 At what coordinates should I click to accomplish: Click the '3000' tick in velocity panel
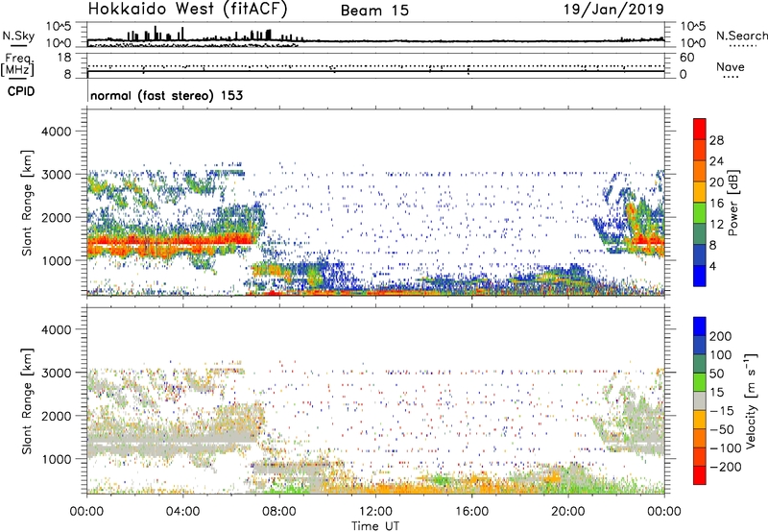(x=57, y=373)
